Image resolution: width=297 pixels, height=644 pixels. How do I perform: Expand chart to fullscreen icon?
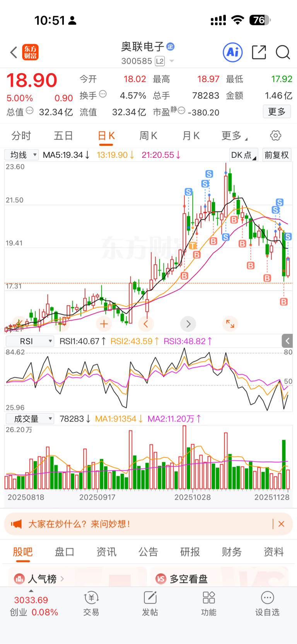pos(230,324)
